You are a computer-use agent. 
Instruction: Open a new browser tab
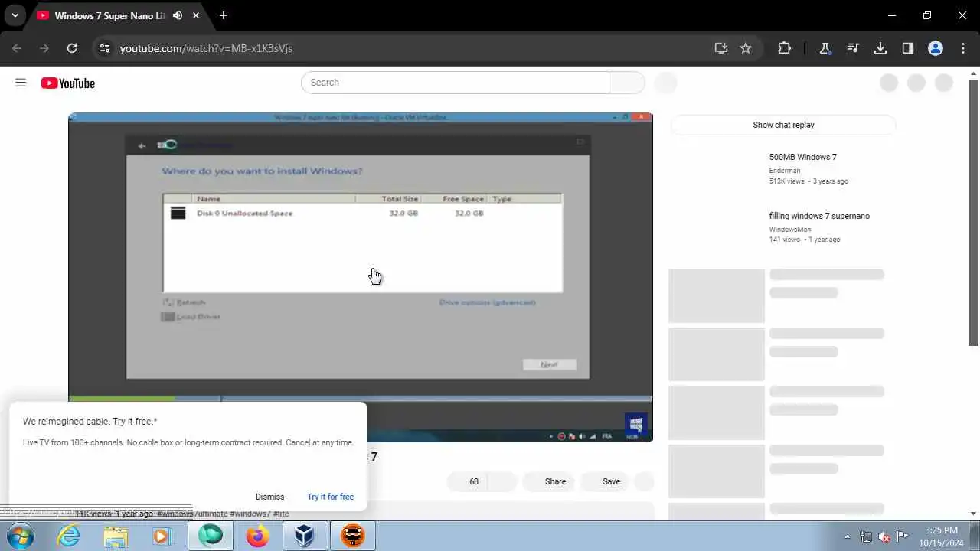tap(224, 15)
